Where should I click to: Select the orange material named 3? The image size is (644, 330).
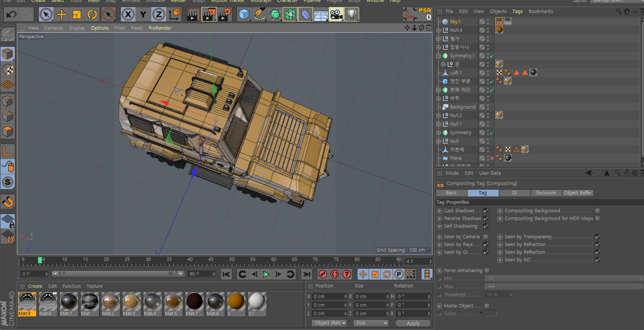point(236,304)
